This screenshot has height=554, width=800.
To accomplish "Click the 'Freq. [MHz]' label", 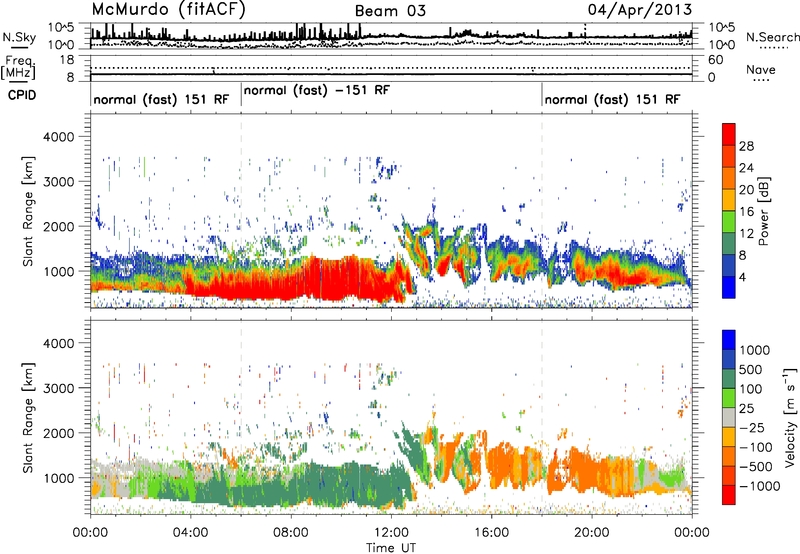I will (x=19, y=68).
